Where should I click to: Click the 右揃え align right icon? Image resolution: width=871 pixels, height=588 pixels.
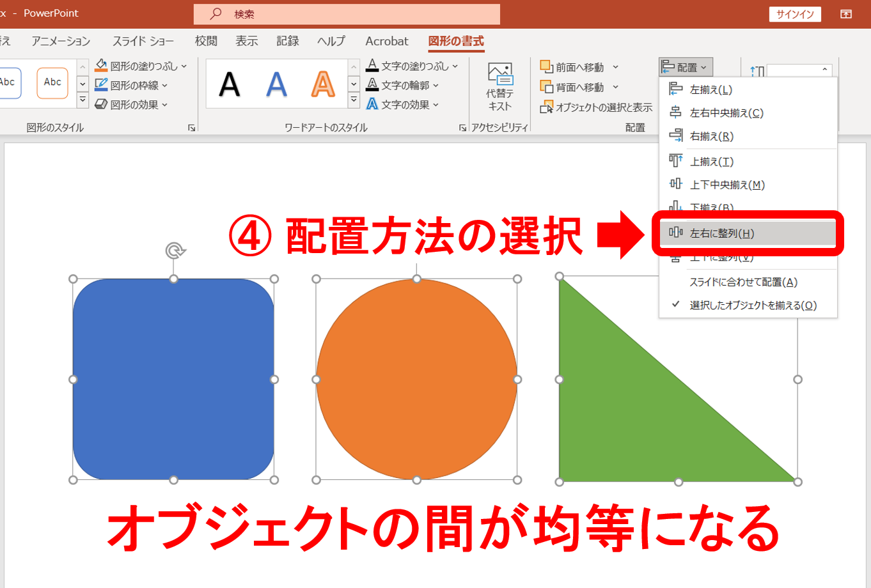click(x=675, y=135)
